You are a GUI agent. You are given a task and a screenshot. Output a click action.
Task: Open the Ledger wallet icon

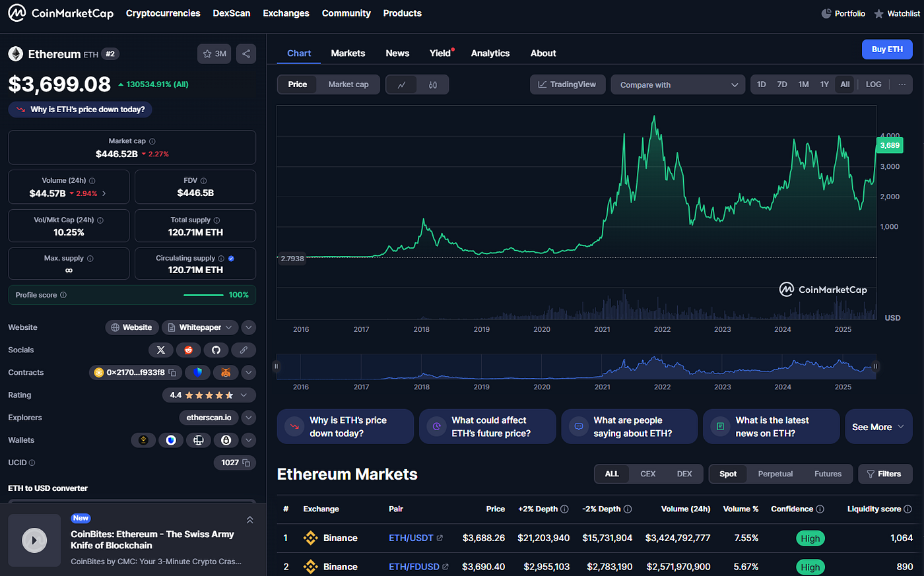click(199, 440)
